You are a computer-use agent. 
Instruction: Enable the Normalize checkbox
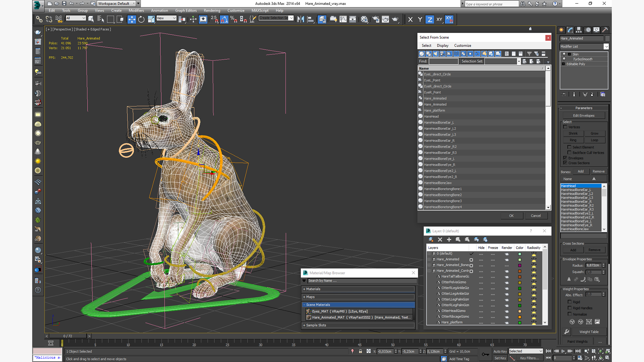click(x=570, y=314)
